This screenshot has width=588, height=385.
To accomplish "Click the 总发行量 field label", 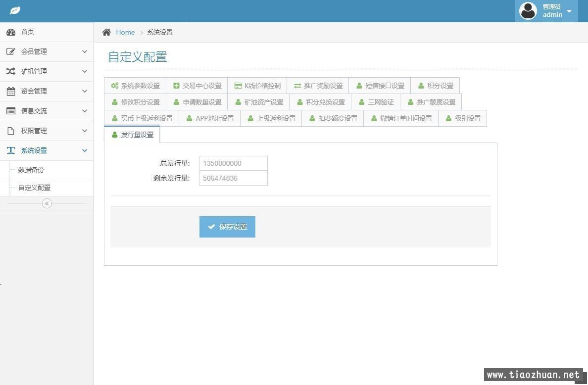I will (175, 163).
